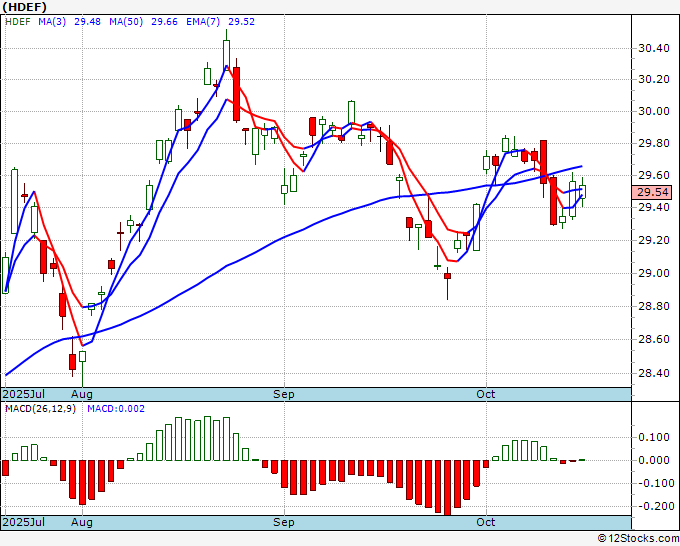
Task: Open the 12Stocks.com copyright link
Action: pyautogui.click(x=638, y=539)
